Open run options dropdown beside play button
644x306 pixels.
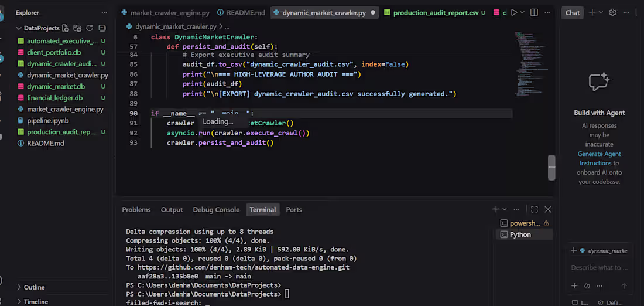(522, 13)
